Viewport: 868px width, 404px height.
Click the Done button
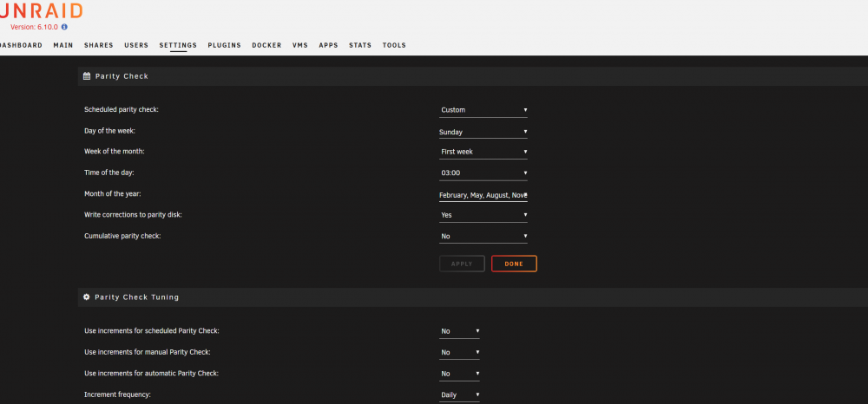pyautogui.click(x=514, y=264)
